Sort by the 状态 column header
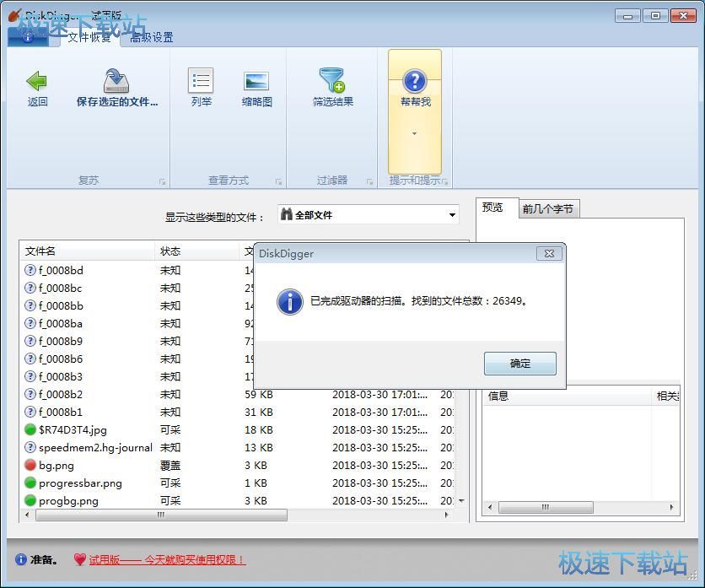The width and height of the screenshot is (705, 588). (196, 251)
